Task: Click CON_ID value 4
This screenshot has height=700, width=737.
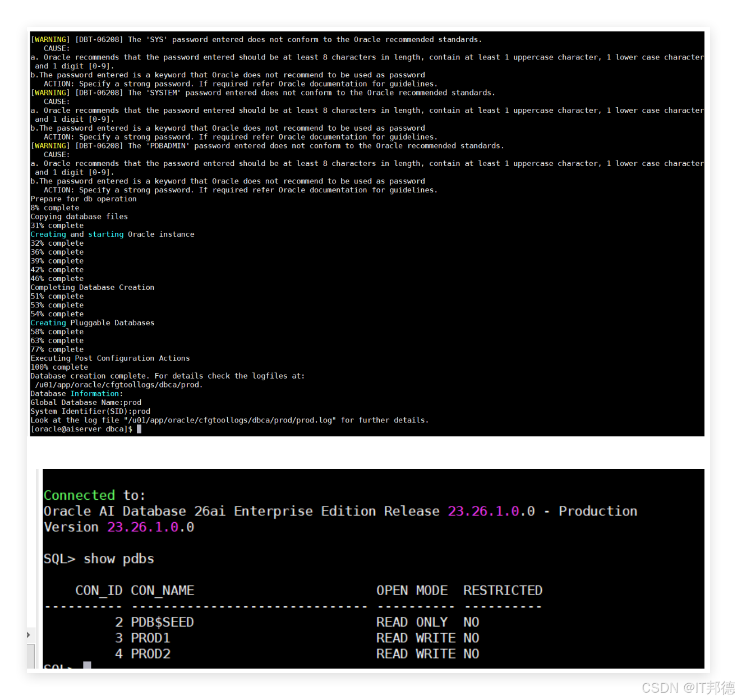Action: coord(119,654)
